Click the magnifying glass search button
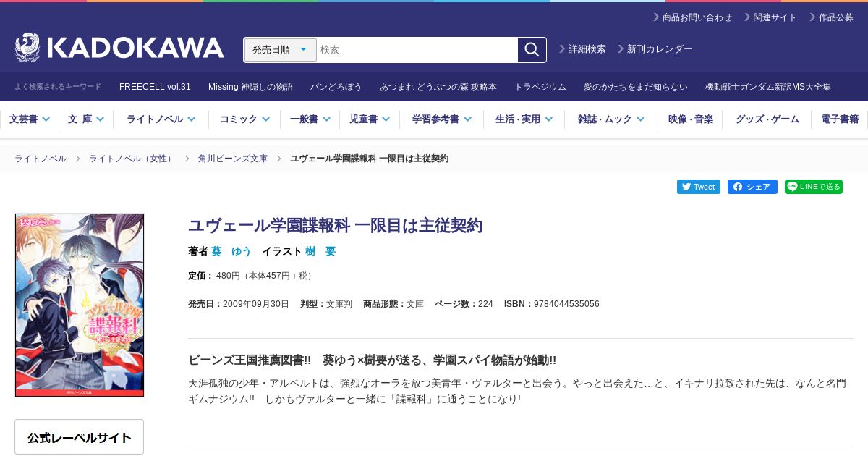Viewport: 868px width, 456px height. coord(532,50)
